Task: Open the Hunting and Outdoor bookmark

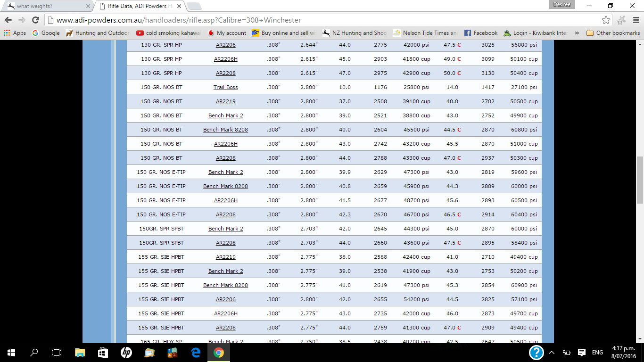Action: [98, 33]
